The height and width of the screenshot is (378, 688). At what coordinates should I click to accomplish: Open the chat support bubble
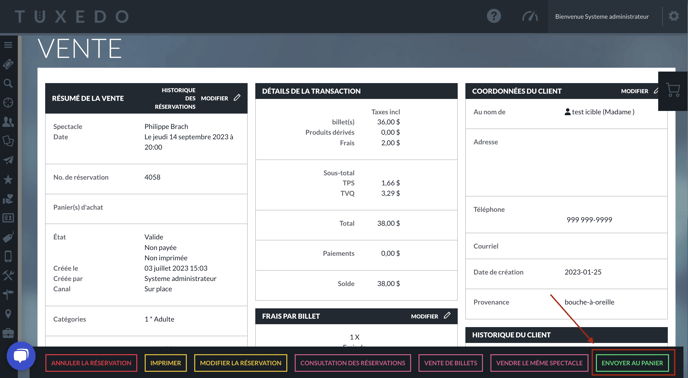21,356
